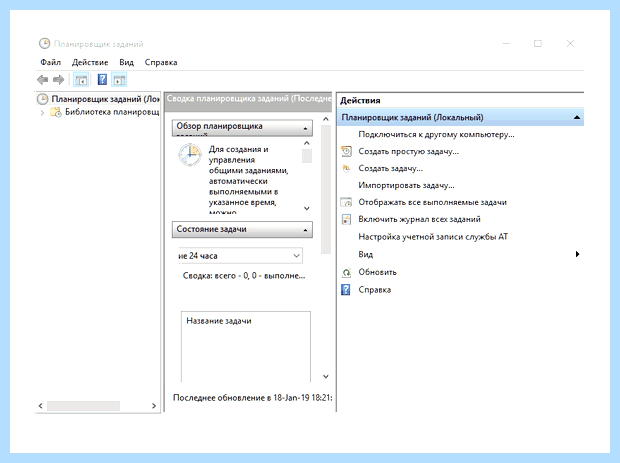Click the Создать простую задачу icon
This screenshot has height=463, width=620.
pos(346,151)
